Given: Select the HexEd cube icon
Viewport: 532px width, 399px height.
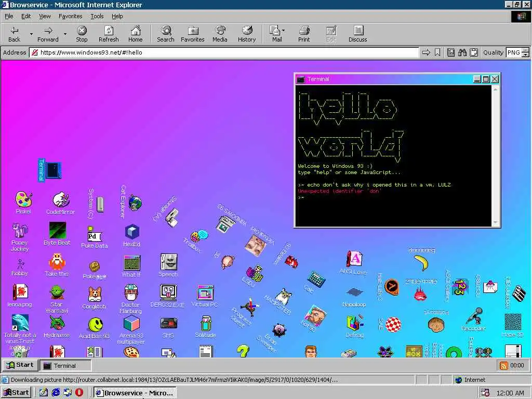Looking at the screenshot, I should tap(131, 235).
